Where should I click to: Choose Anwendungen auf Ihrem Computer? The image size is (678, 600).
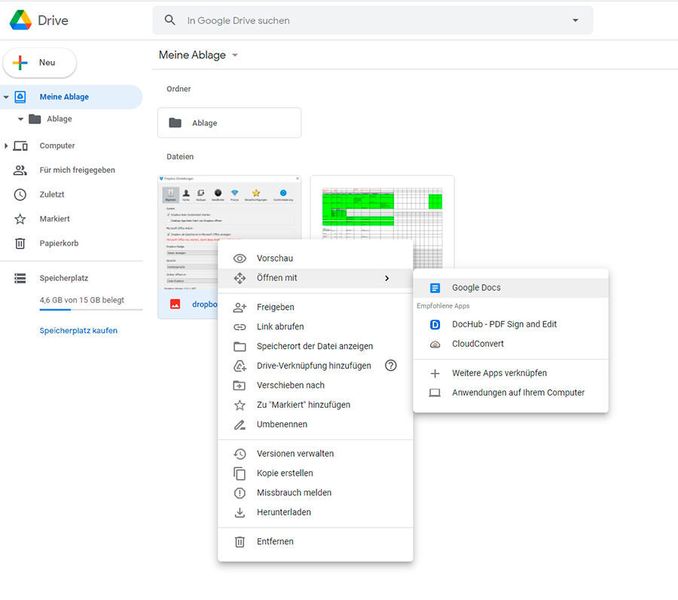511,393
